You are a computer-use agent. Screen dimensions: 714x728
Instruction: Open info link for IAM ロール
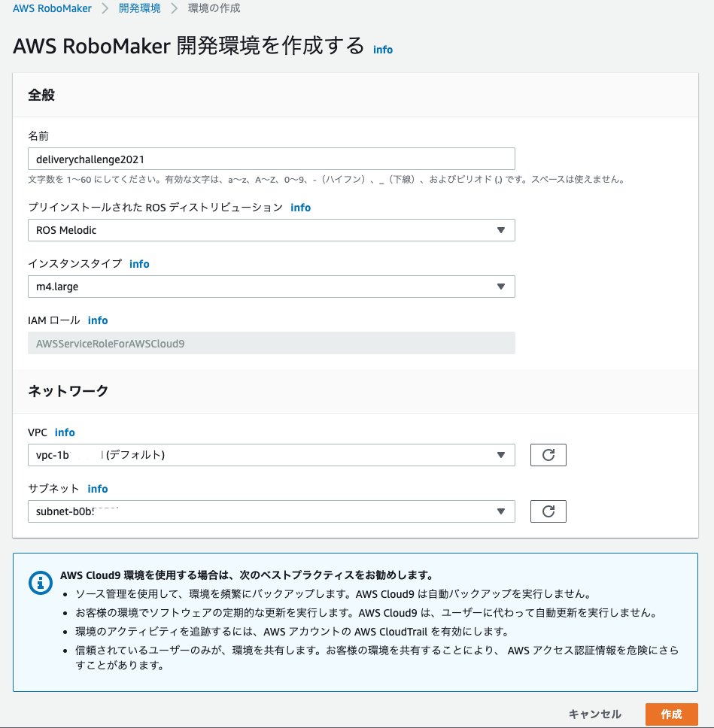pos(98,320)
